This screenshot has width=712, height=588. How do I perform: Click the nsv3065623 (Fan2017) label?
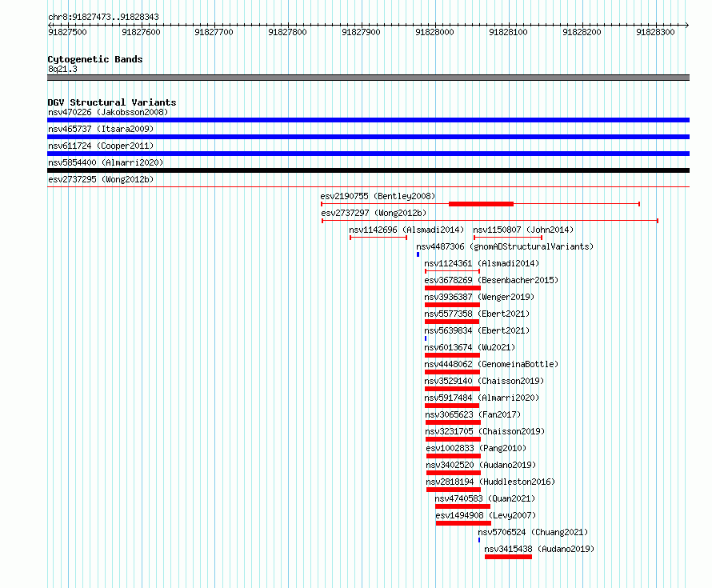(x=473, y=414)
